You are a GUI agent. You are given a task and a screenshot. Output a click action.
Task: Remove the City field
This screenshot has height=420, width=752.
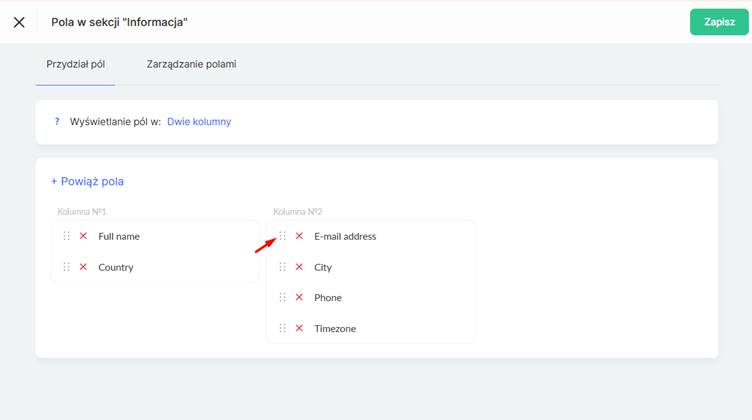299,267
